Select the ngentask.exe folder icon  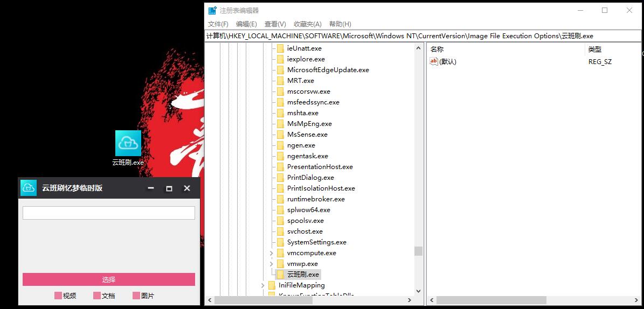pos(280,156)
